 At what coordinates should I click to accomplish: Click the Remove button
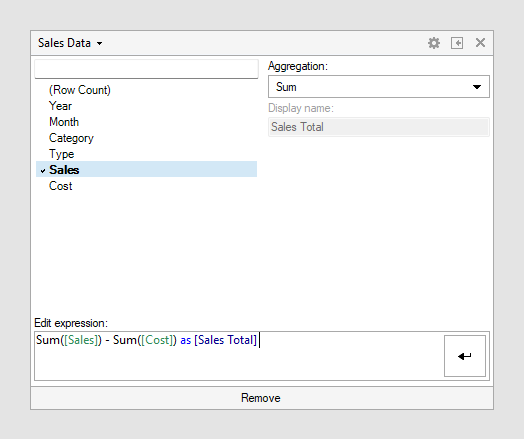click(262, 398)
